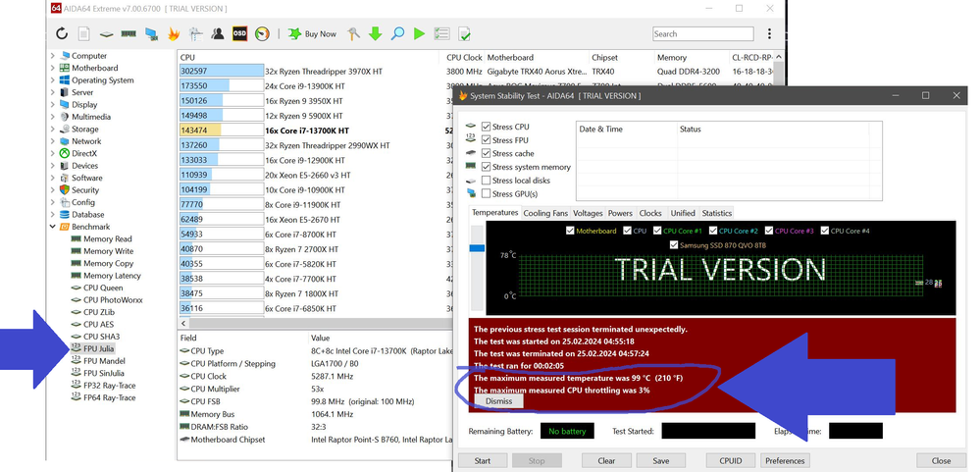Image resolution: width=980 pixels, height=472 pixels.
Task: Click the clipboard icon next to the flame icon
Action: pyautogui.click(x=195, y=33)
